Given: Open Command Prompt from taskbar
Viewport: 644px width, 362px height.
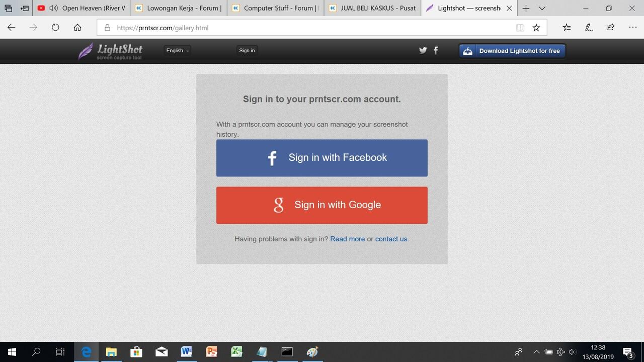Looking at the screenshot, I should point(287,352).
